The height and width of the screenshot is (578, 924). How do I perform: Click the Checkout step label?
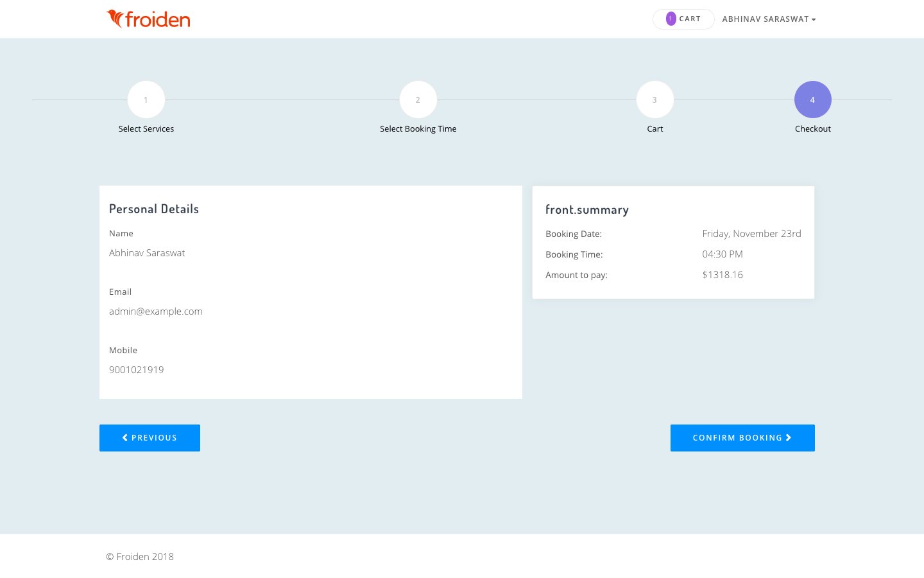pos(812,129)
